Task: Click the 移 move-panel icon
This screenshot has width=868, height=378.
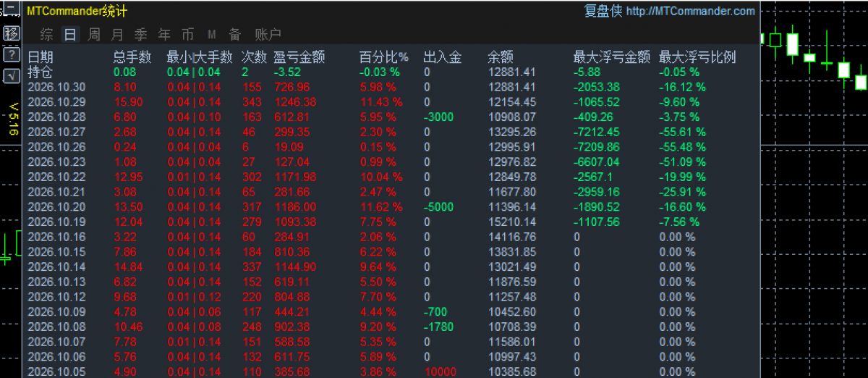Action: 12,33
